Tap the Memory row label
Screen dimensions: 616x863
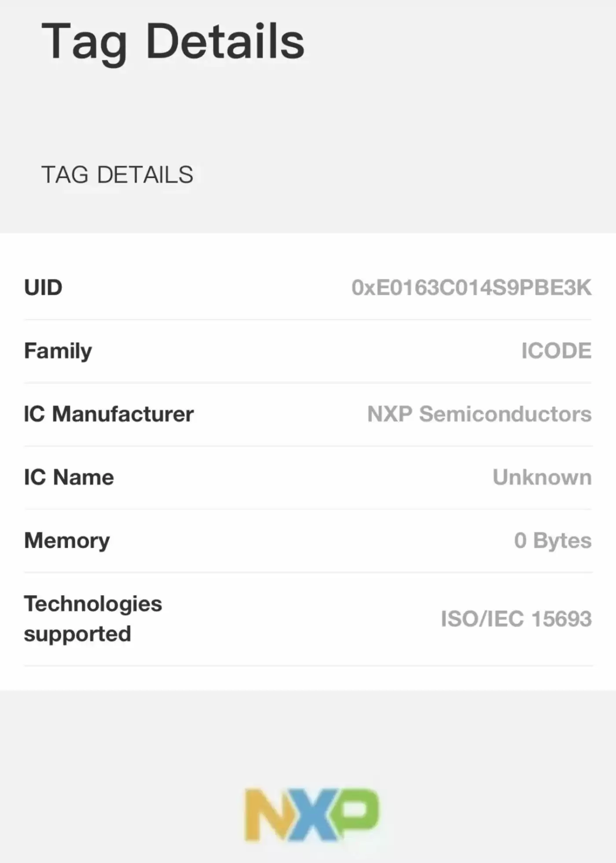click(x=67, y=541)
